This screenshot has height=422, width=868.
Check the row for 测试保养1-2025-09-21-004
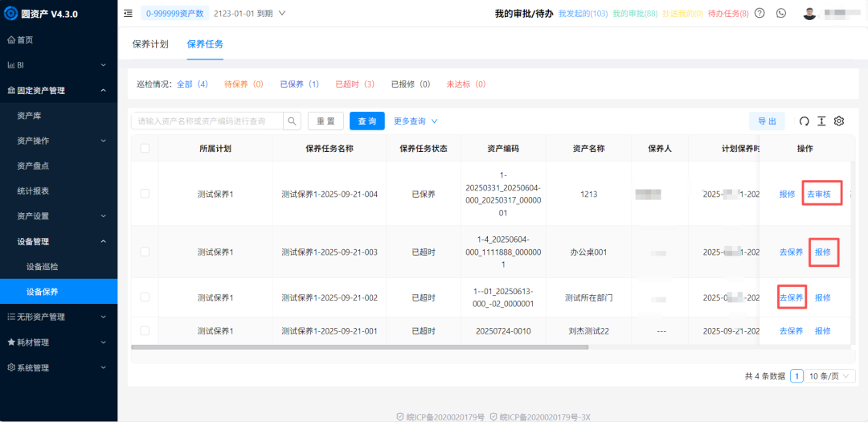(x=145, y=194)
